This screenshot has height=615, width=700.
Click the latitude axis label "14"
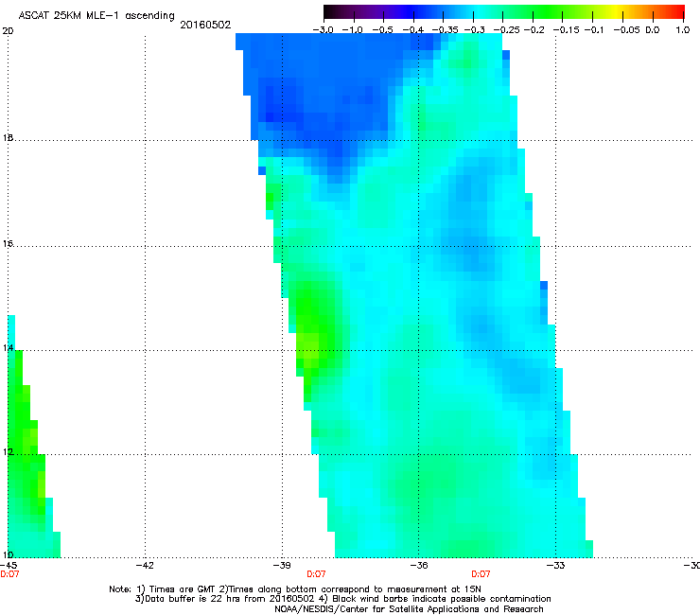click(x=8, y=348)
